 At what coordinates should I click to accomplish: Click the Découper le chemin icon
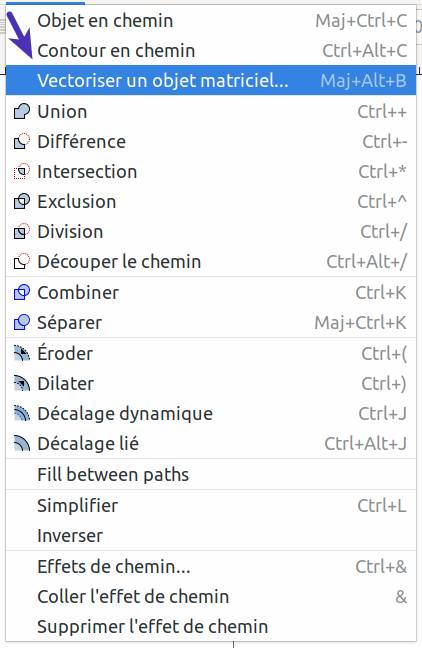pos(22,262)
